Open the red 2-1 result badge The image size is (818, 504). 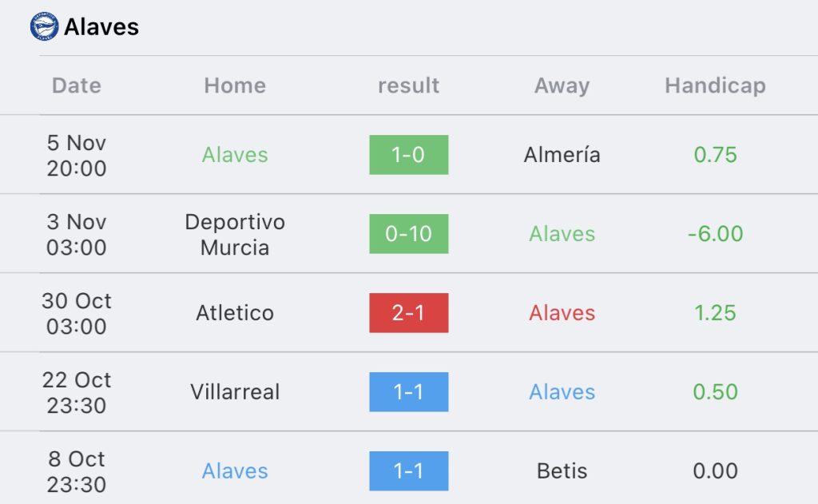[408, 313]
